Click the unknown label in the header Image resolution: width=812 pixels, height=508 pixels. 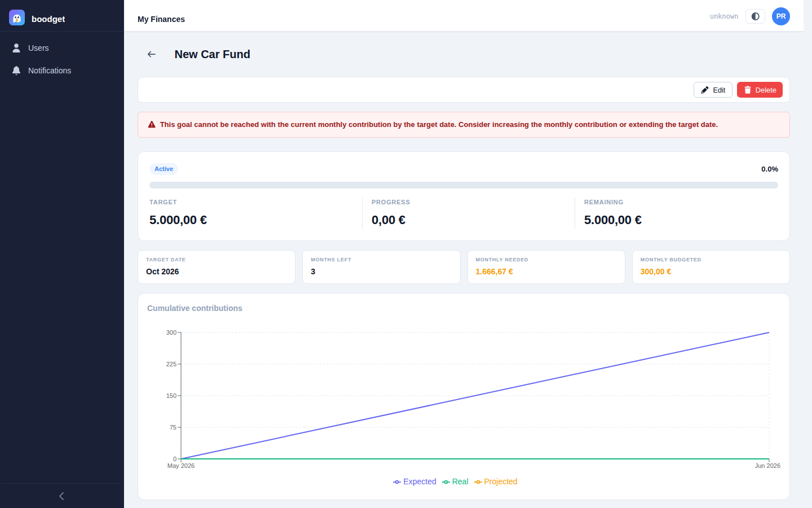click(x=724, y=16)
